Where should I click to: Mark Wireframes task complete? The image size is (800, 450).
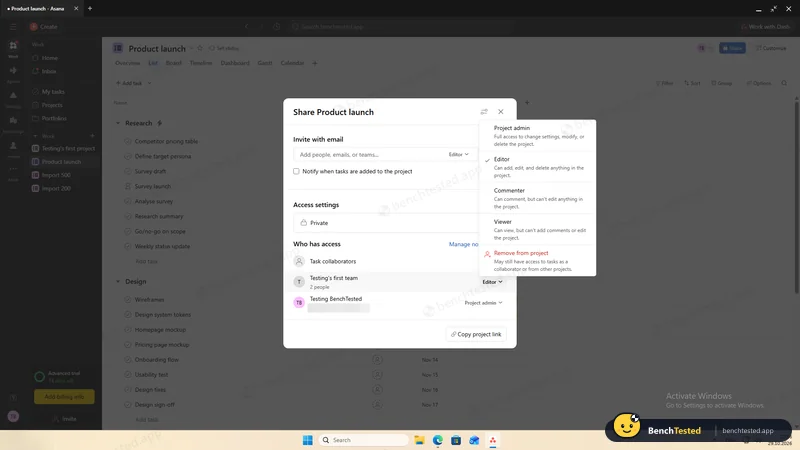coord(128,299)
